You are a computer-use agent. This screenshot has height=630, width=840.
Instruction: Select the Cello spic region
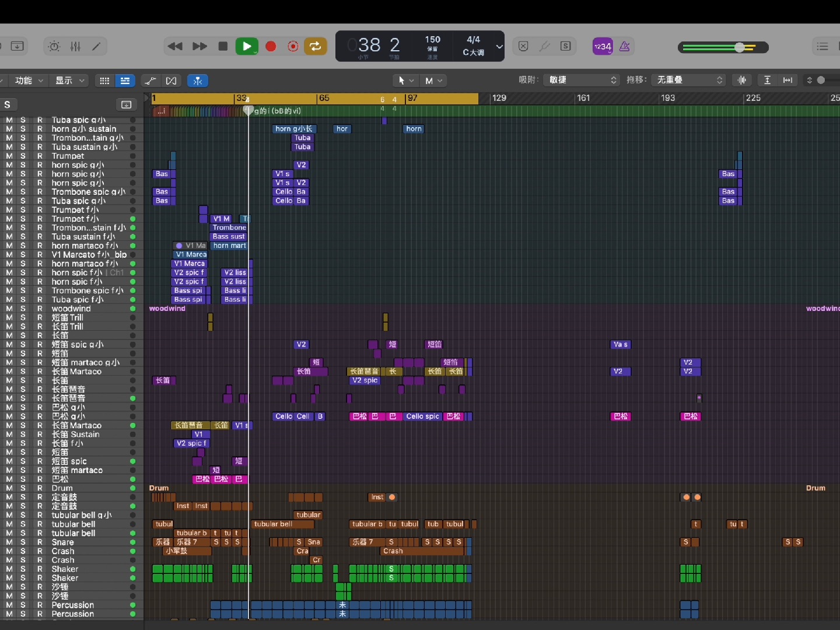click(422, 416)
